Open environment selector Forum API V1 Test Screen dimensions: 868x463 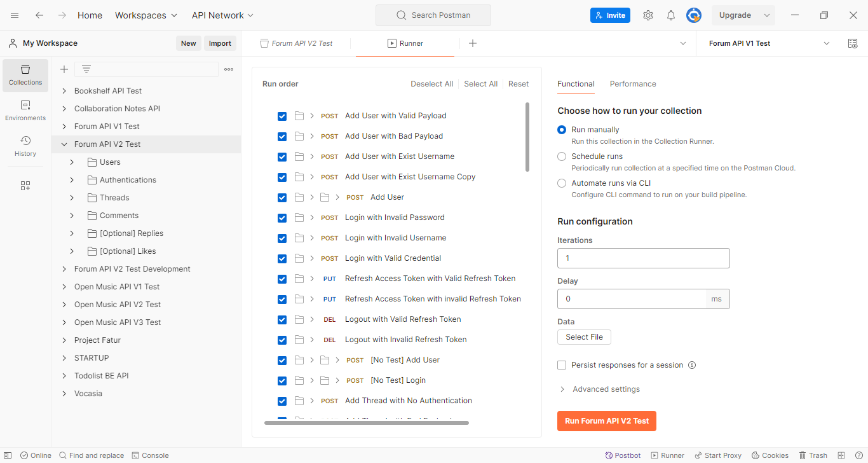(x=769, y=43)
